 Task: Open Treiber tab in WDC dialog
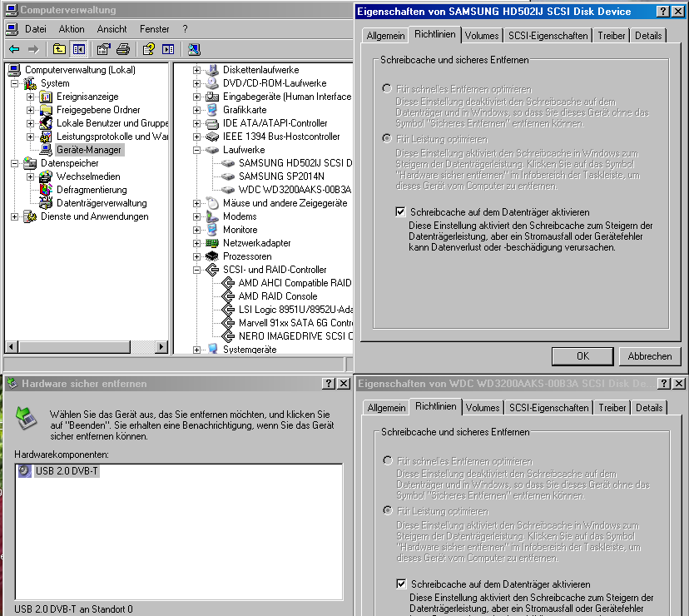(612, 408)
